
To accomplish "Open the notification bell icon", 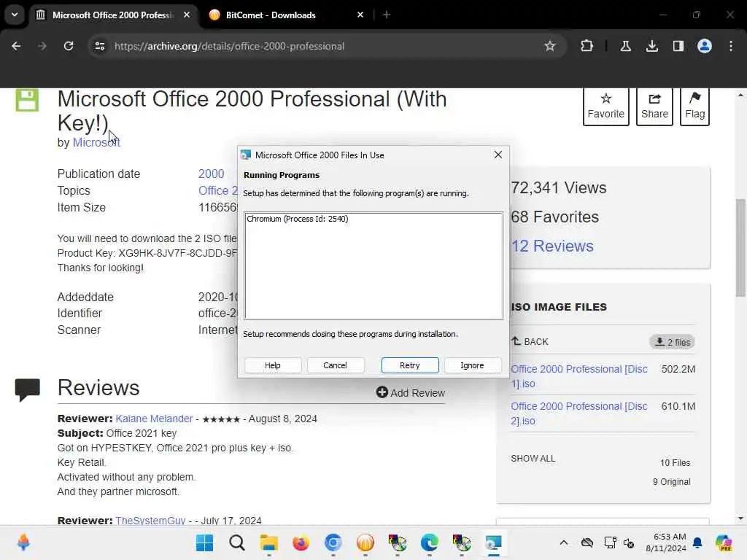I will point(697,542).
